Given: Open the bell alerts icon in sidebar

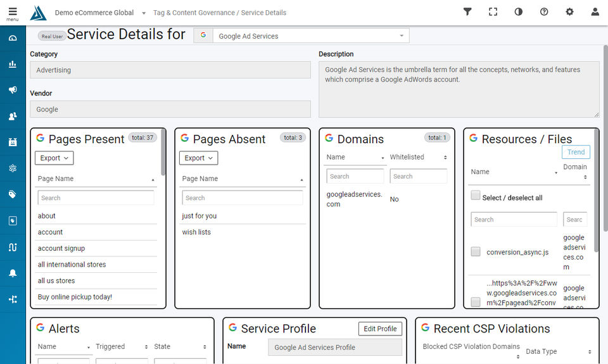Looking at the screenshot, I should point(13,273).
